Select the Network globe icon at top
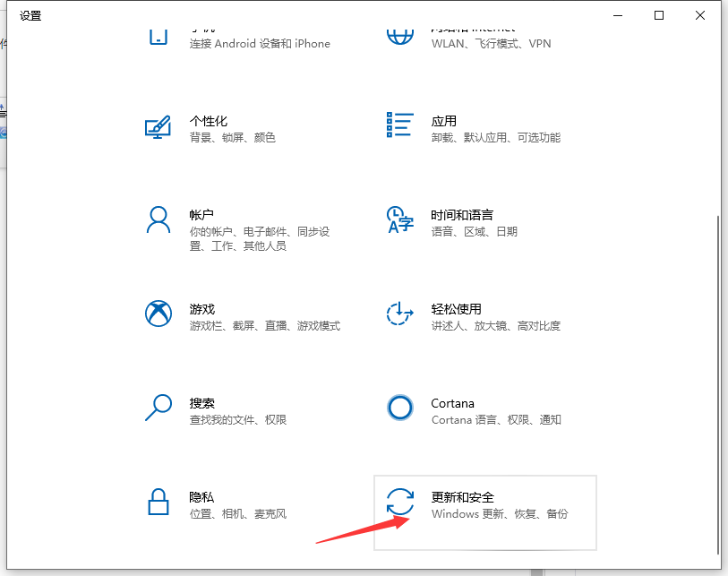This screenshot has width=728, height=576. [399, 36]
